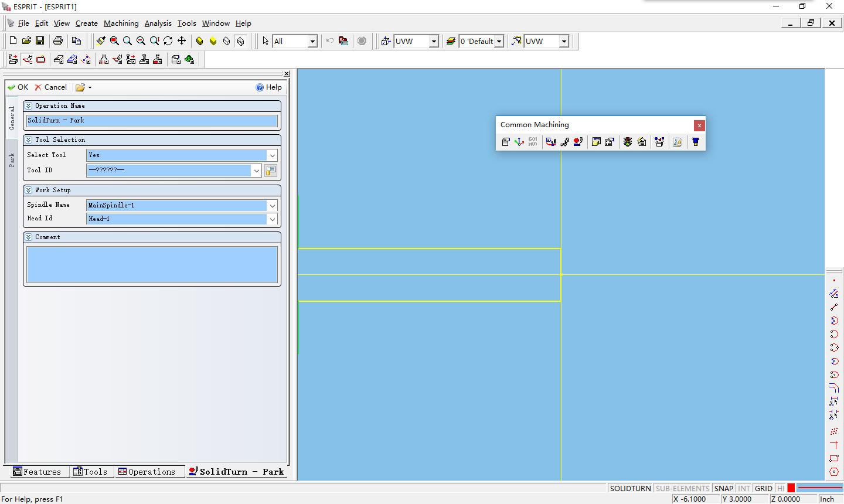Close the operation panel with small X

click(287, 73)
